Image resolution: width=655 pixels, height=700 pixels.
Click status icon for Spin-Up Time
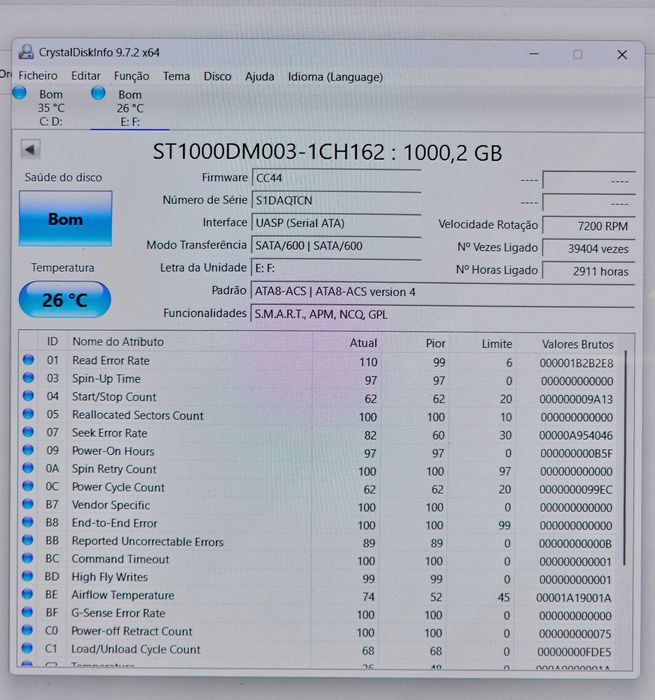pyautogui.click(x=28, y=378)
